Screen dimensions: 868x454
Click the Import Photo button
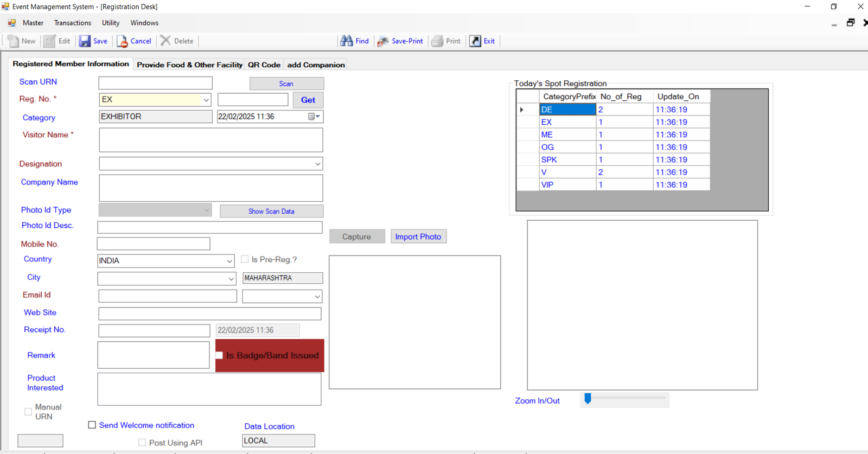(x=418, y=236)
